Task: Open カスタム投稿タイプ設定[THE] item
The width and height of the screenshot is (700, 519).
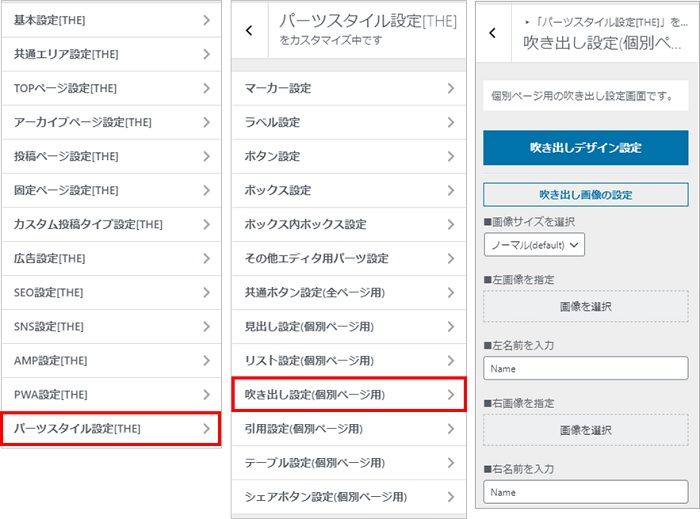Action: coord(110,224)
